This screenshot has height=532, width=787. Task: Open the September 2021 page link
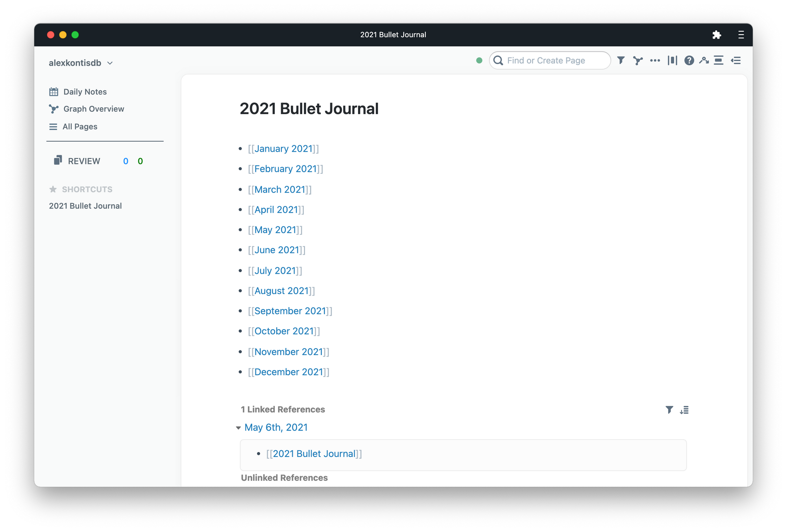(x=290, y=311)
